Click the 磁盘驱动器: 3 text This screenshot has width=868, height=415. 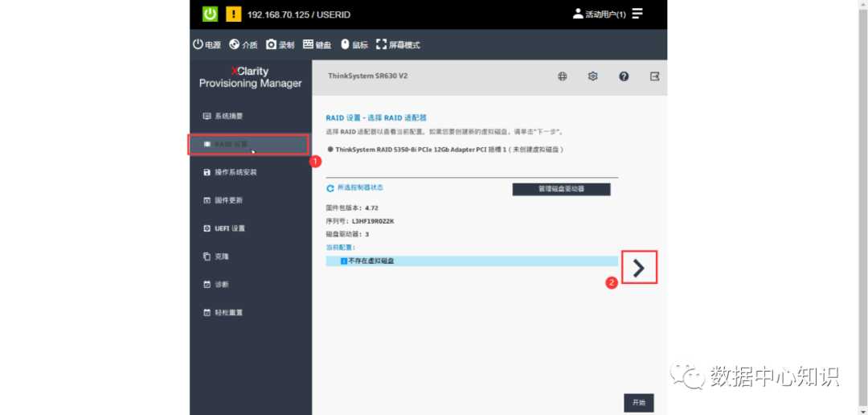coord(347,234)
